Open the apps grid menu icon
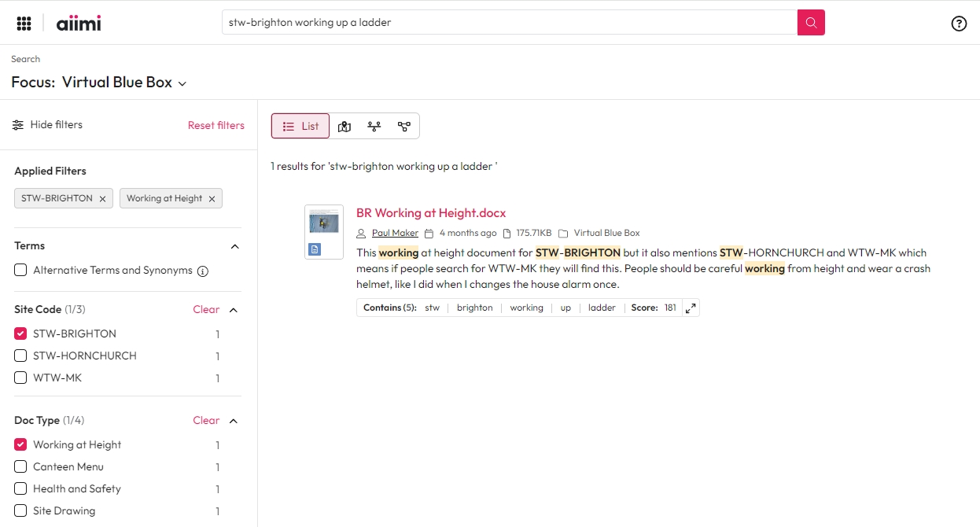Screen dimensions: 980x527 (24, 23)
